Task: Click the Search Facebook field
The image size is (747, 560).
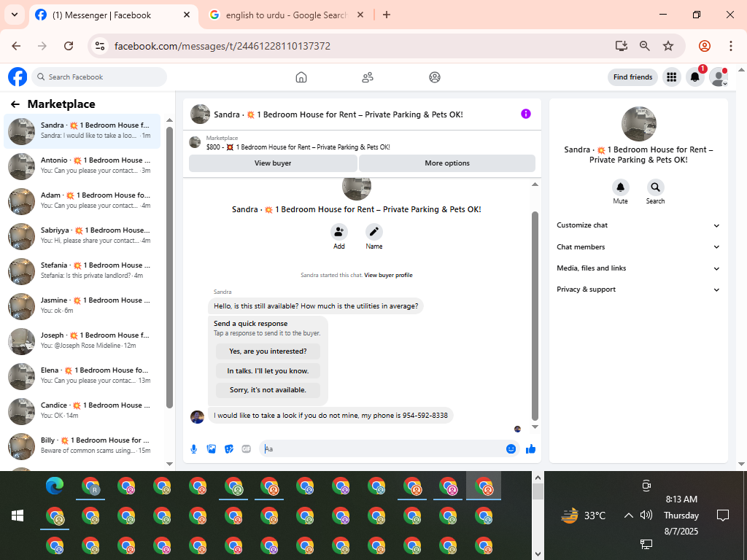Action: coord(99,77)
